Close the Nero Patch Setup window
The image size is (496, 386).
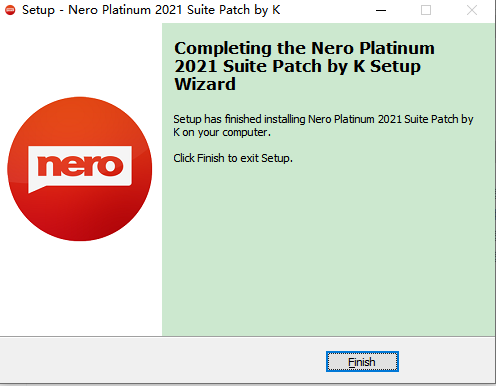[472, 10]
